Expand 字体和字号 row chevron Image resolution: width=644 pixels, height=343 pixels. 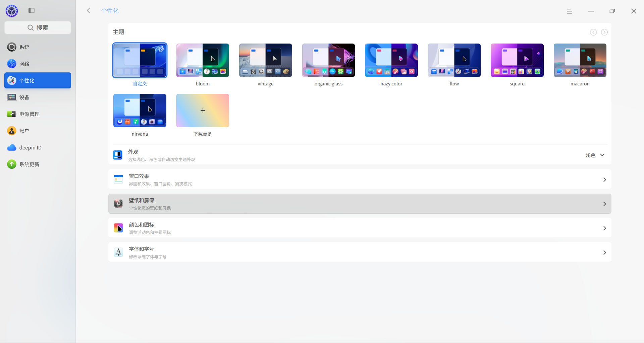[604, 253]
